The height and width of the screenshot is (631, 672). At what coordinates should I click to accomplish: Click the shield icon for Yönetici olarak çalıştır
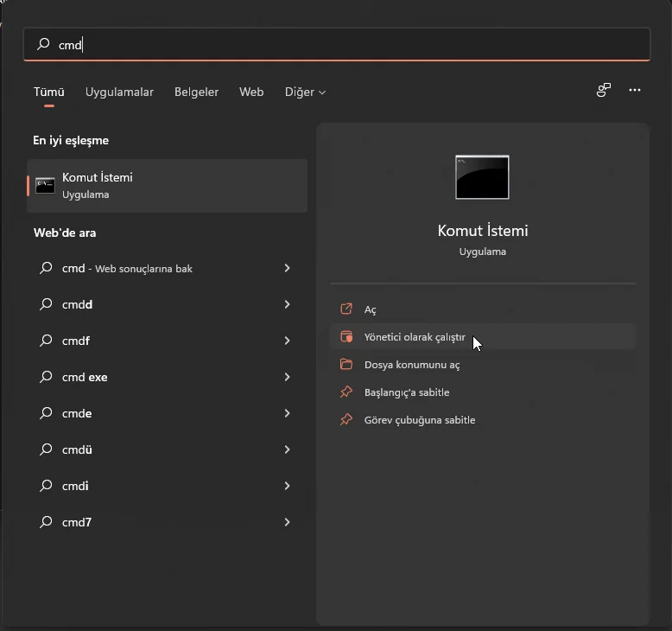(x=346, y=337)
